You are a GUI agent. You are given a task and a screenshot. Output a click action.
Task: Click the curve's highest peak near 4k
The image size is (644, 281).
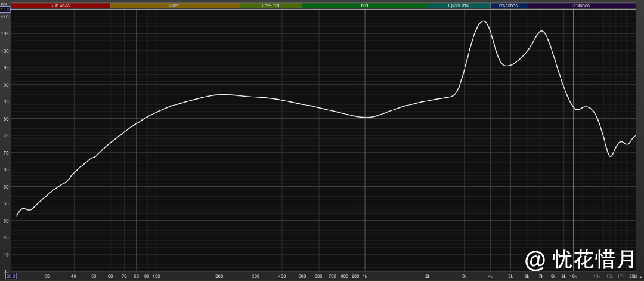pyautogui.click(x=482, y=21)
